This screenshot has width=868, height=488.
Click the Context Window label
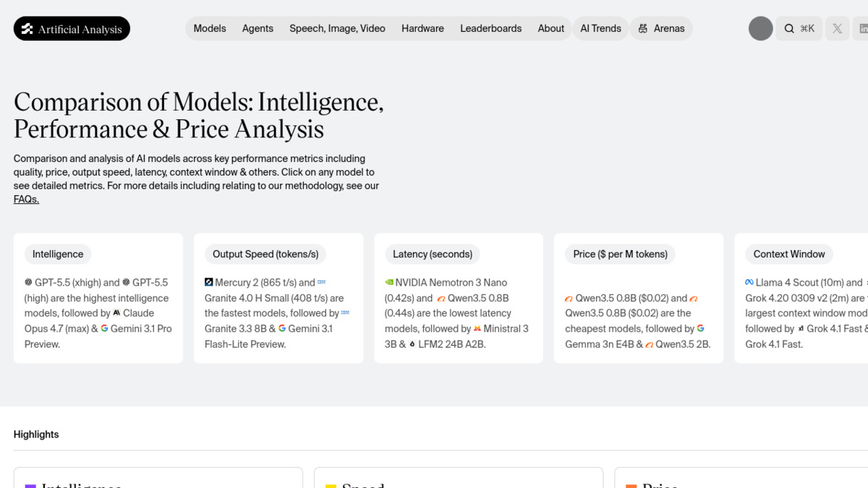point(789,254)
